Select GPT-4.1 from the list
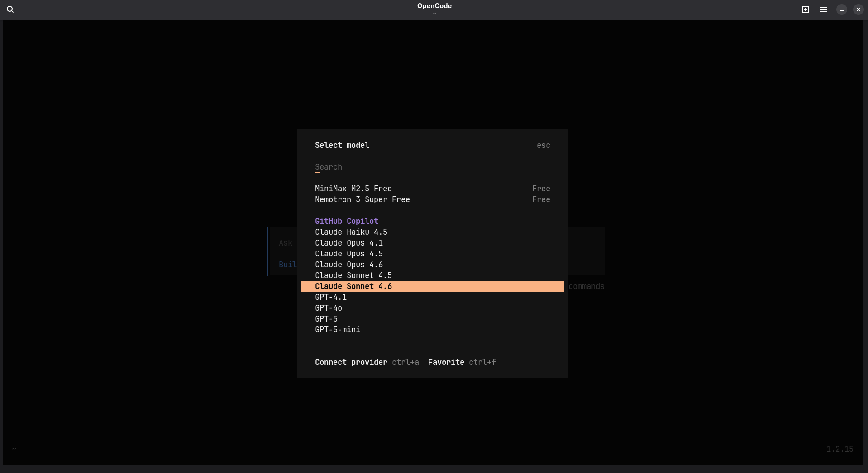This screenshot has width=868, height=473. pyautogui.click(x=331, y=297)
